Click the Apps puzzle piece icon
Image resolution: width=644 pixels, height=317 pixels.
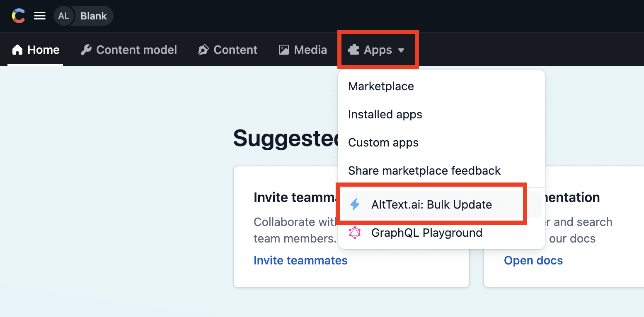pyautogui.click(x=353, y=50)
